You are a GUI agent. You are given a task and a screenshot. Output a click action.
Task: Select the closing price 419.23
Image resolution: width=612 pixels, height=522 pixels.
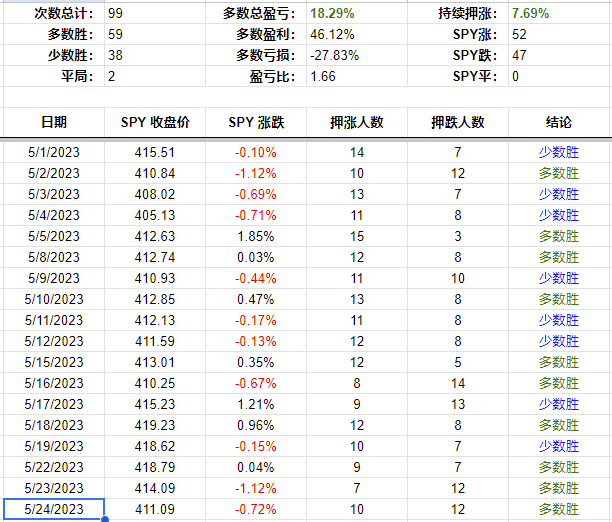point(155,425)
